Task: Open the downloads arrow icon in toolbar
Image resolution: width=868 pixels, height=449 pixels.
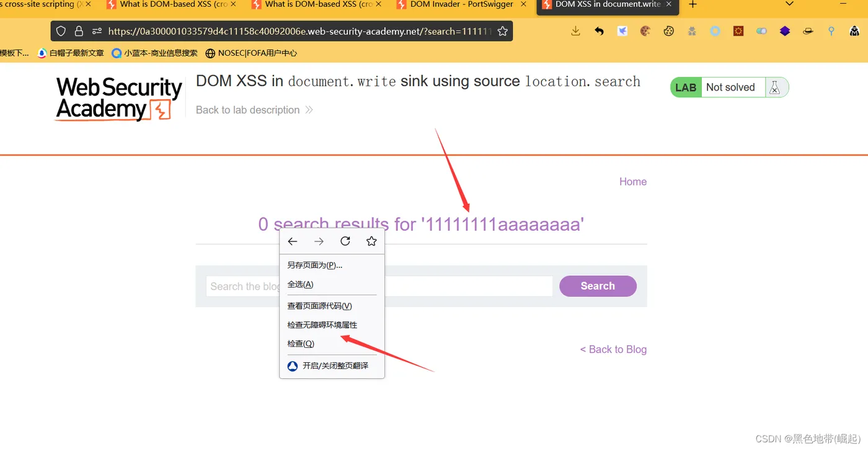Action: point(575,31)
